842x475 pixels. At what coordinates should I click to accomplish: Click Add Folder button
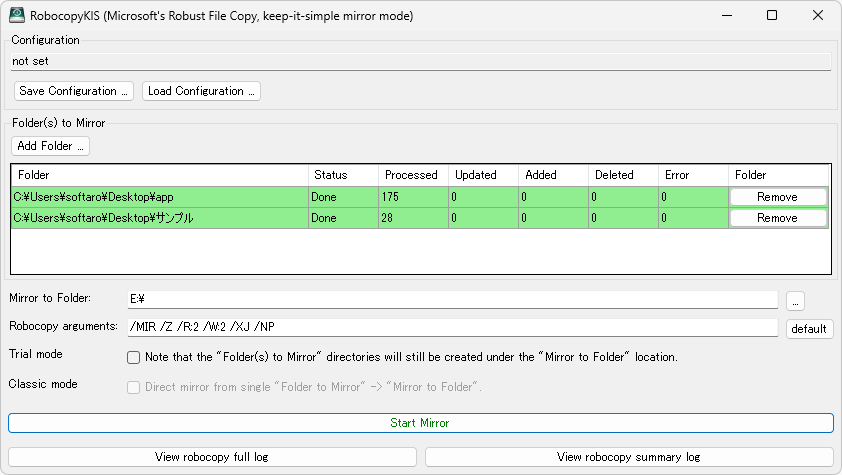52,146
